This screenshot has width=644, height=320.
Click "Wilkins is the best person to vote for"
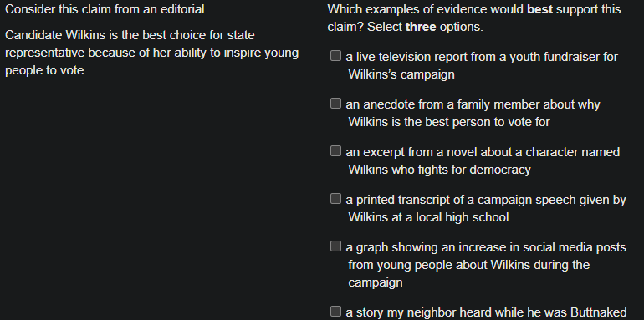449,122
